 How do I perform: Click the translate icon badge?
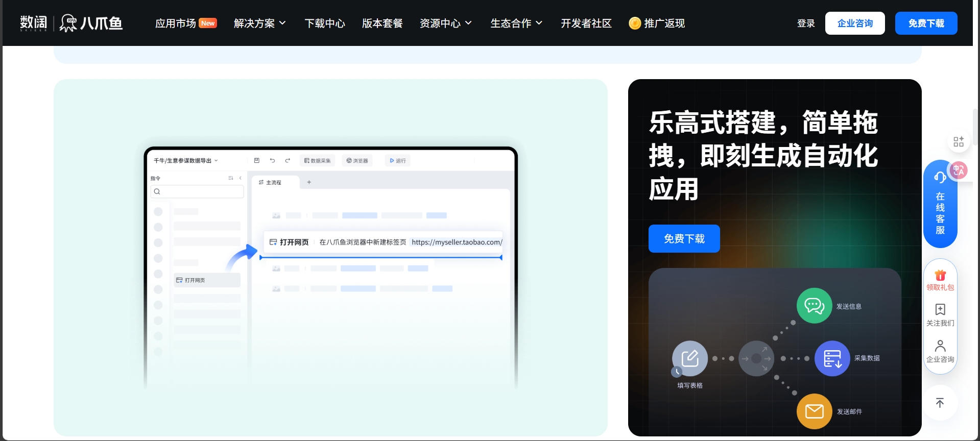click(959, 170)
